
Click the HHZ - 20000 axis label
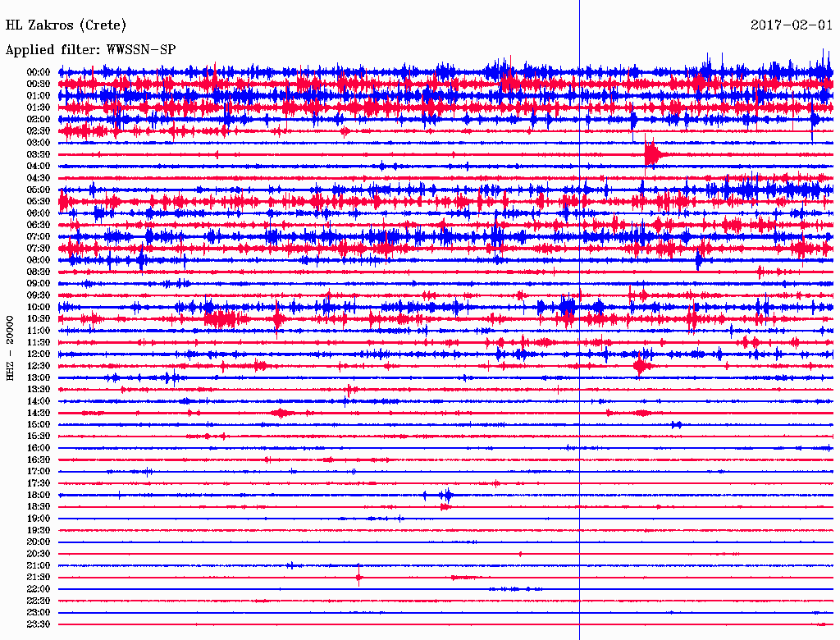pos(10,349)
